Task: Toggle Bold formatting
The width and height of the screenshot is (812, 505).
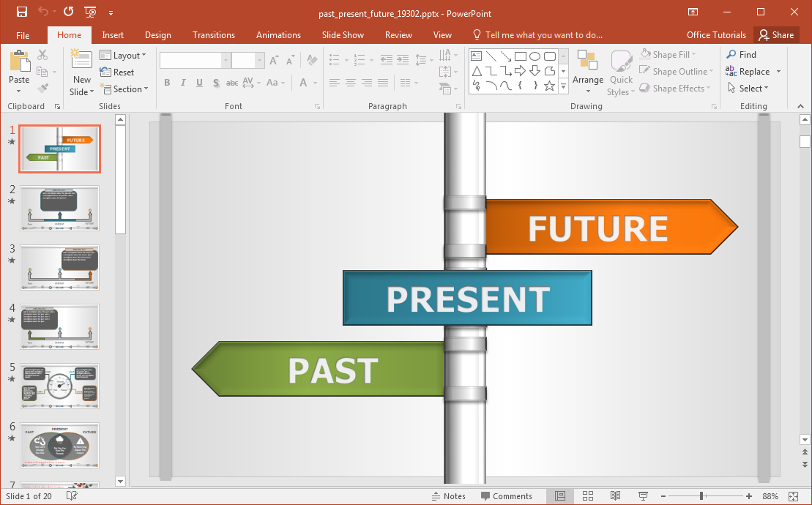Action: 167,83
